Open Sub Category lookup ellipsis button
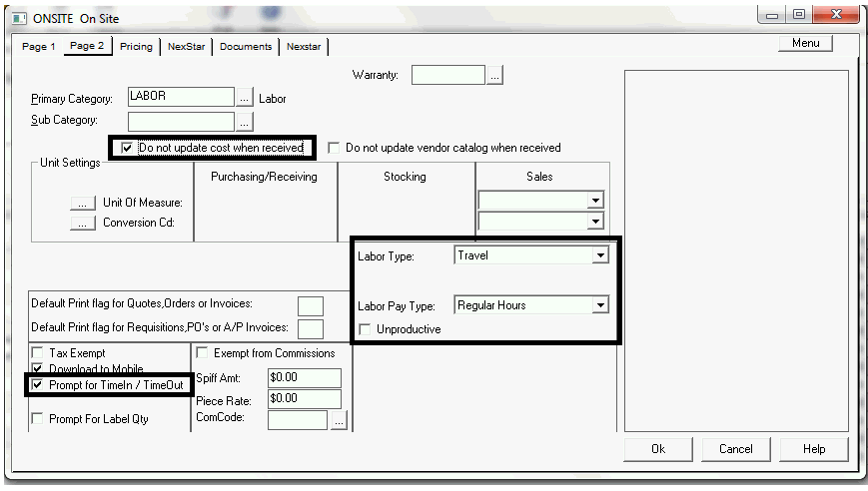 (245, 122)
